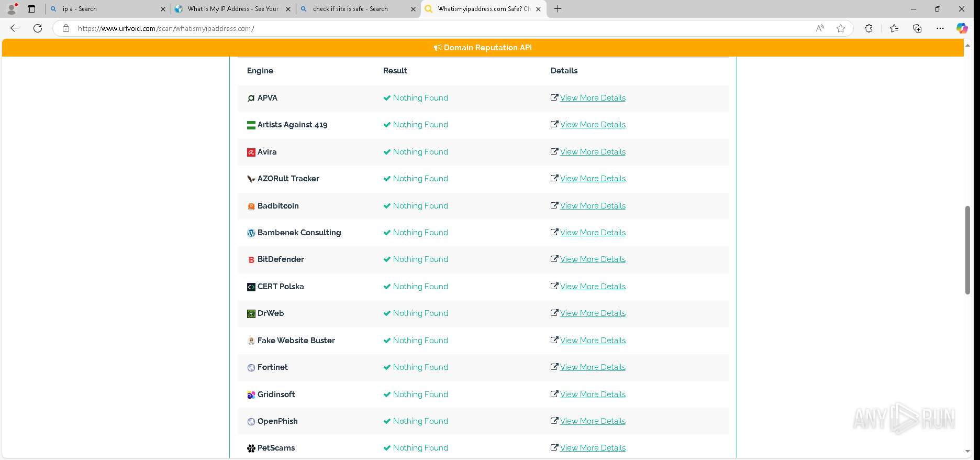
Task: Click the address bar URL
Action: [166, 28]
